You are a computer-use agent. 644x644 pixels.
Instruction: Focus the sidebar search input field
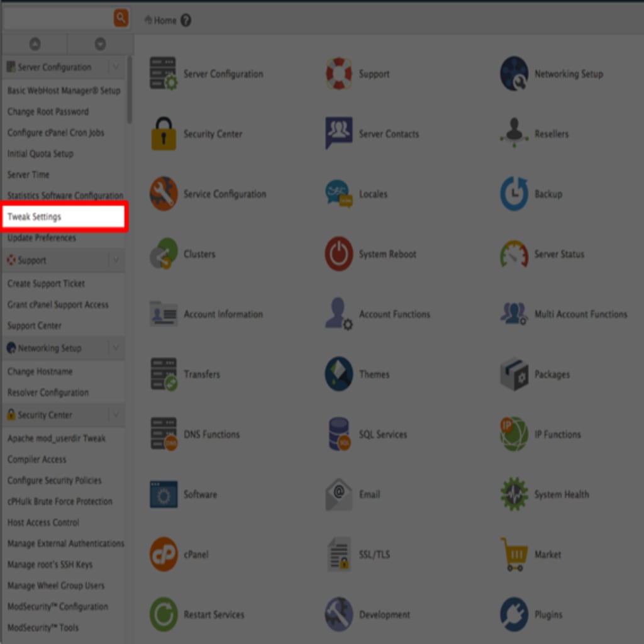pyautogui.click(x=58, y=18)
